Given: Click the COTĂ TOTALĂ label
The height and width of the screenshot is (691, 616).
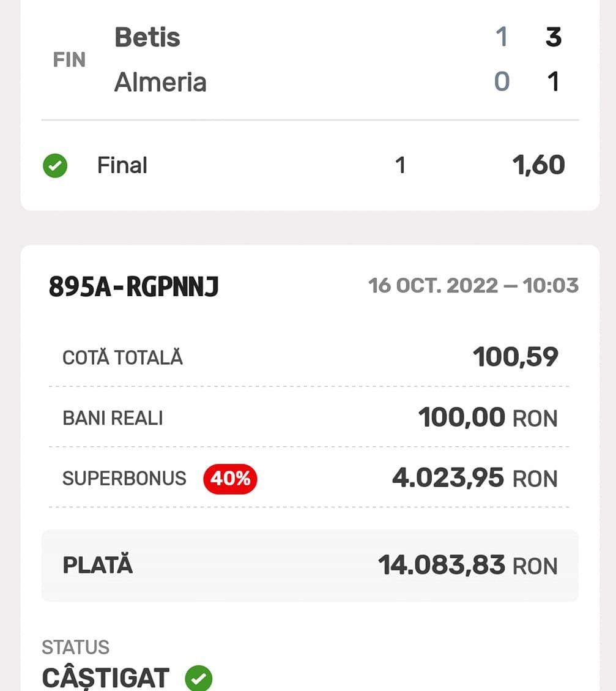Looking at the screenshot, I should coord(122,357).
